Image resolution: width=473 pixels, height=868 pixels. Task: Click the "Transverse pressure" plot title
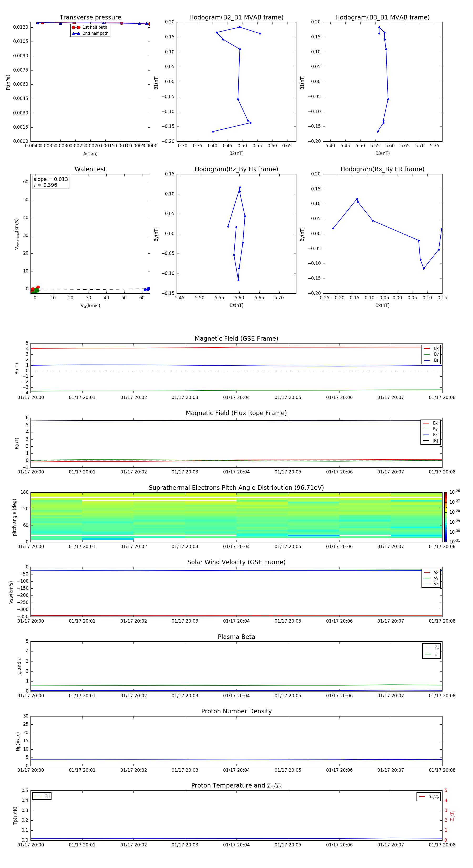pos(90,18)
